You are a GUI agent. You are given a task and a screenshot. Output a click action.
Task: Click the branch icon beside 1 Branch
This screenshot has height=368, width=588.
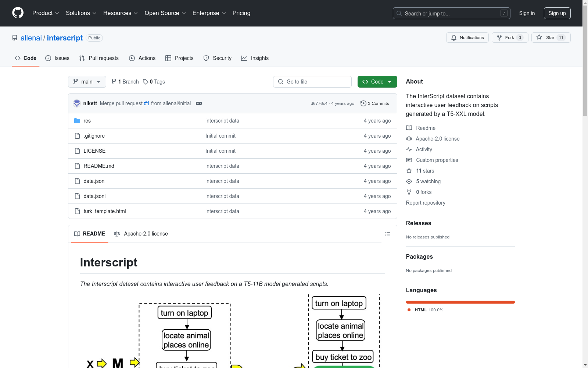point(114,82)
